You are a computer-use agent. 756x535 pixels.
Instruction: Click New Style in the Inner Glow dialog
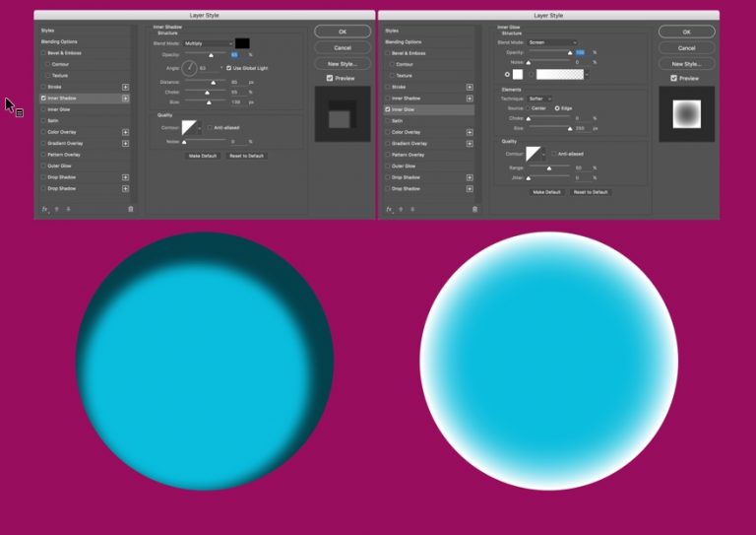[x=686, y=64]
